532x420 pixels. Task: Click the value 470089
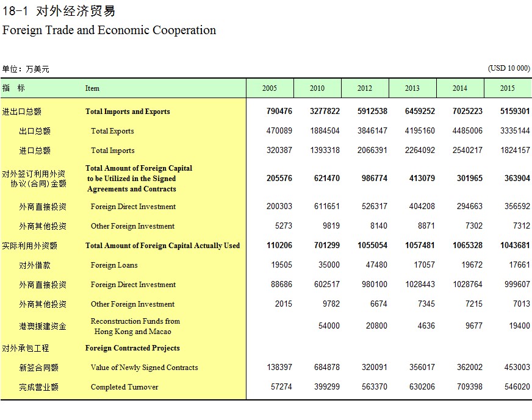coord(279,131)
